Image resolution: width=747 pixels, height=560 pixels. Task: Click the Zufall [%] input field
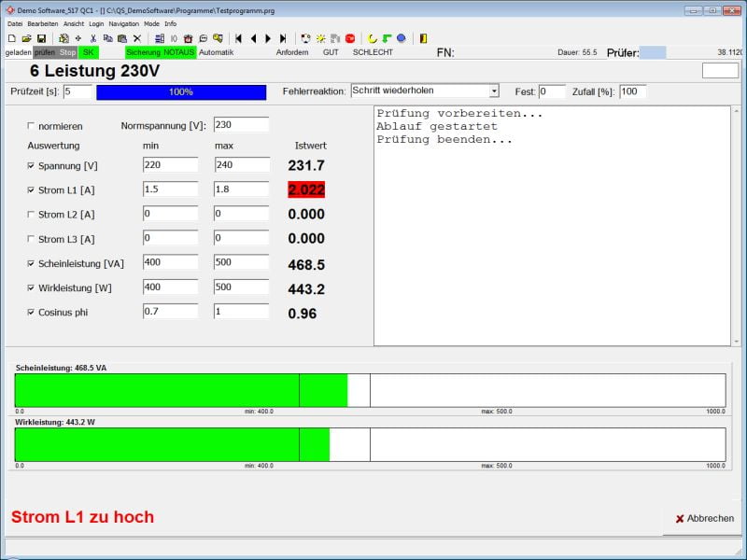coord(633,91)
